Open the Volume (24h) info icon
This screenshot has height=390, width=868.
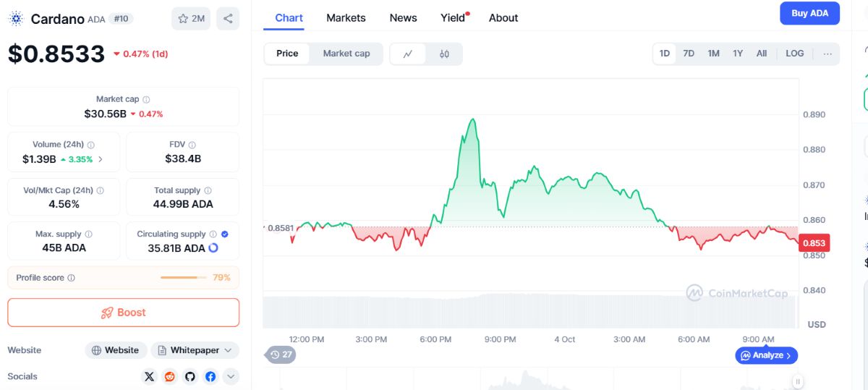pos(91,145)
